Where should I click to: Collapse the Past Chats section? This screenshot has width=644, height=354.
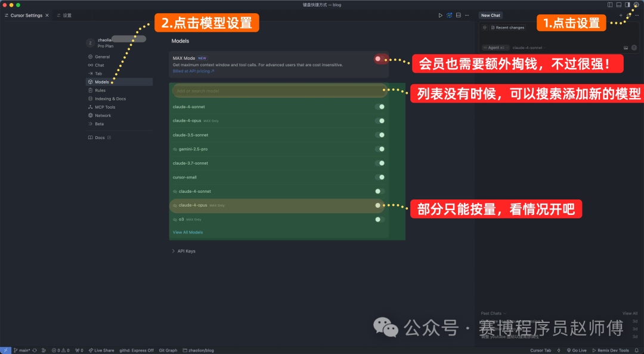[x=493, y=313]
